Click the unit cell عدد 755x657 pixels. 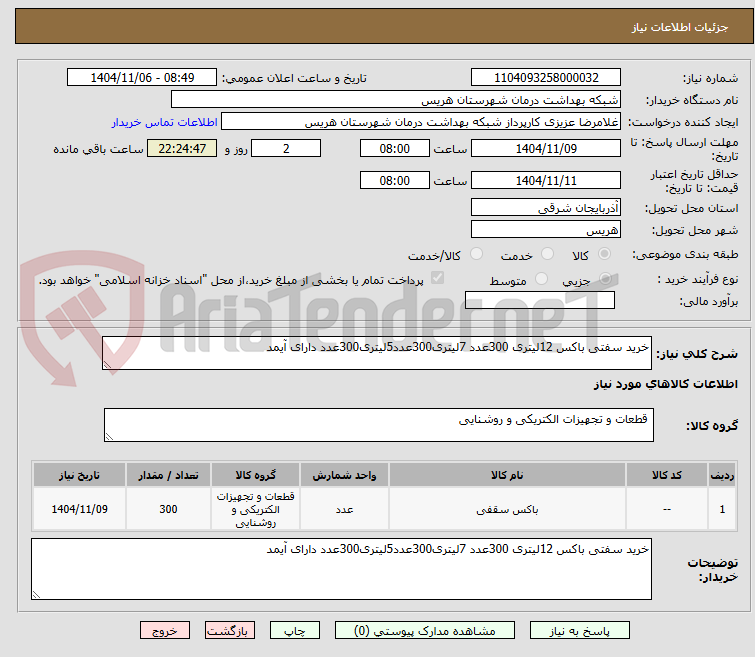(344, 510)
